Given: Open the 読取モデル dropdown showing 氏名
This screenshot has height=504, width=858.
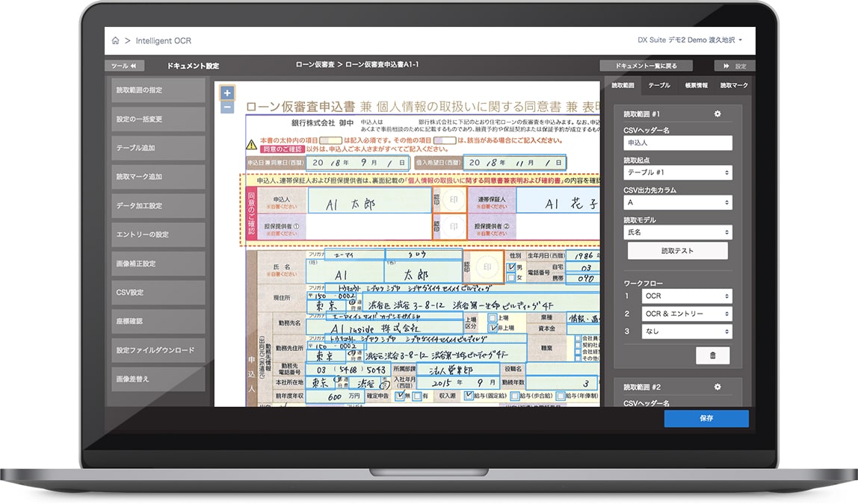Looking at the screenshot, I should [x=677, y=232].
